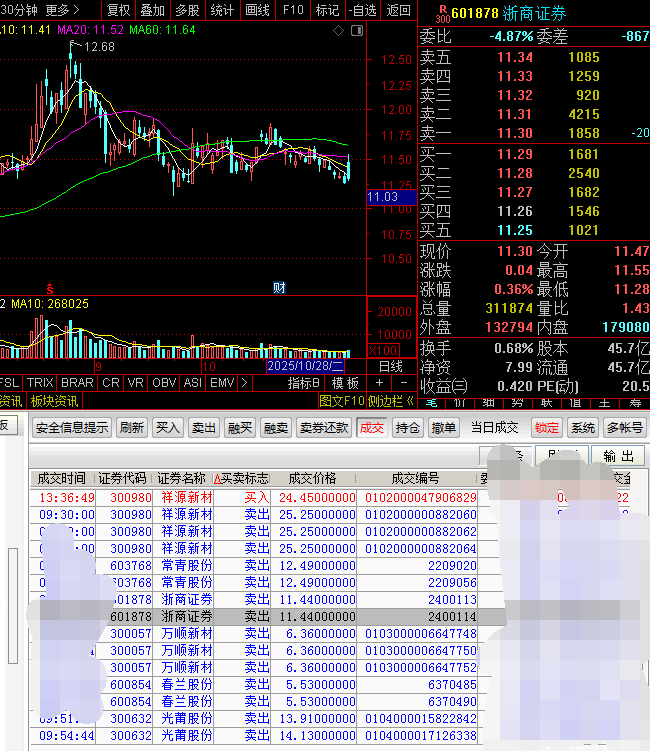650x751 pixels.
Task: Sort by the 证券代码 column header
Action: 123,478
